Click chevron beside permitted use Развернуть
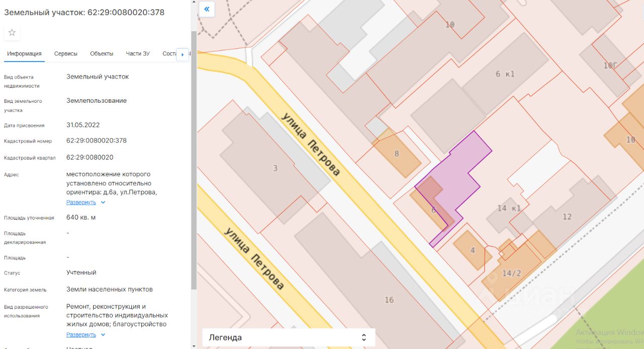The height and width of the screenshot is (349, 644). coord(103,335)
